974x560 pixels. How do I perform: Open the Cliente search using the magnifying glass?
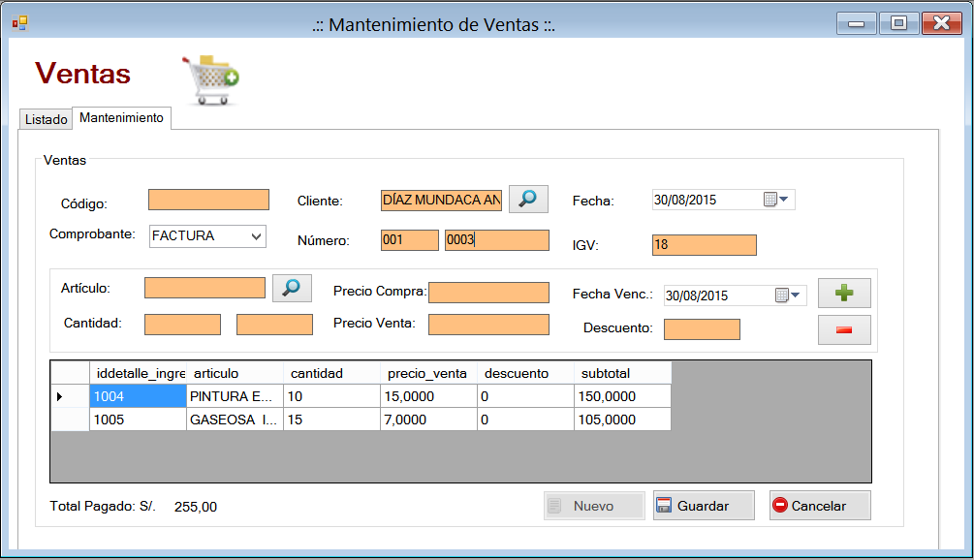coord(528,199)
